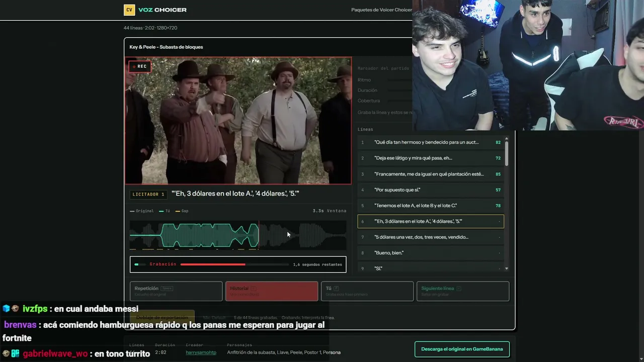Click the Siguiente línea button

(463, 291)
